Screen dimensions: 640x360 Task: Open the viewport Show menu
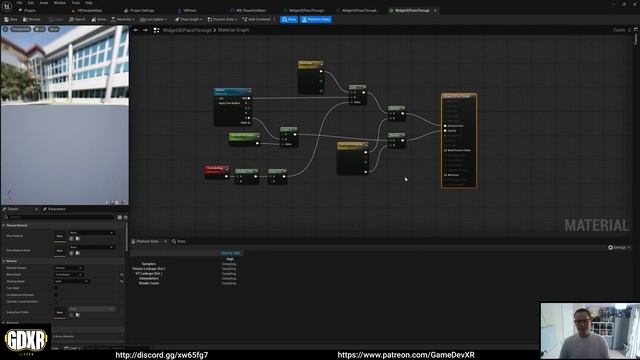click(x=54, y=29)
